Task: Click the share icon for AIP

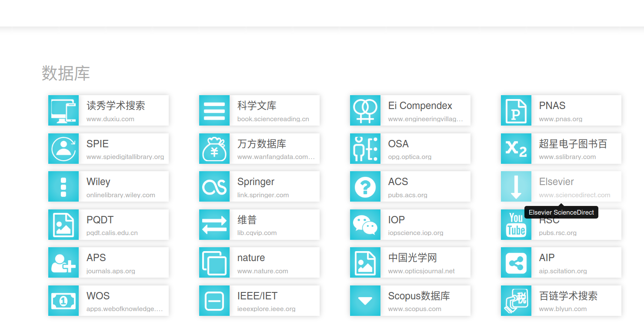Action: point(516,262)
